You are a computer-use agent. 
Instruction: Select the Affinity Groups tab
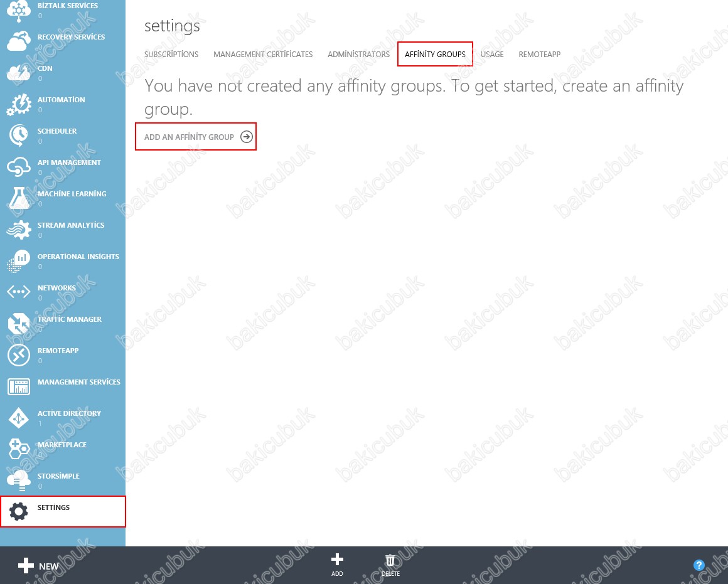coord(435,55)
